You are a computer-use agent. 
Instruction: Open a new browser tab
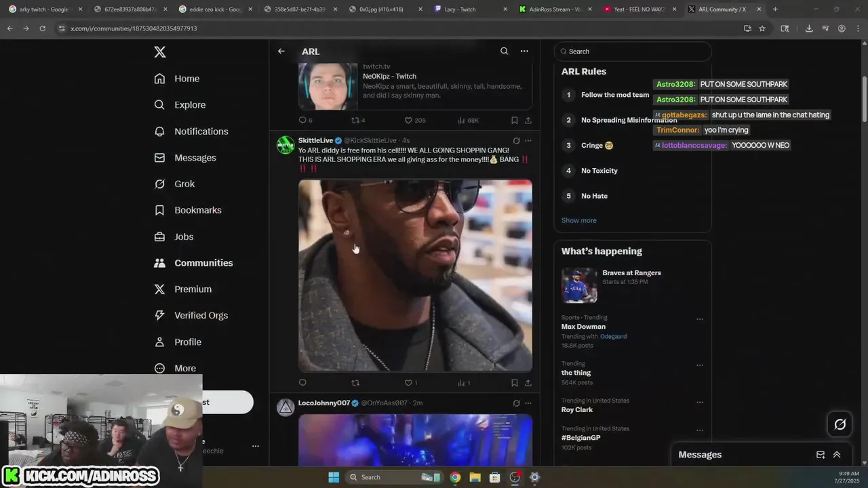tap(775, 9)
